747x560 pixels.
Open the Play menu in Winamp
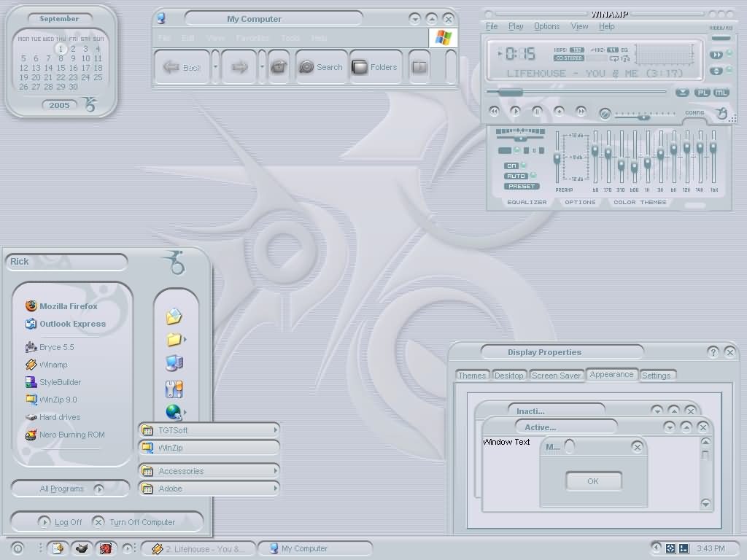coord(516,27)
